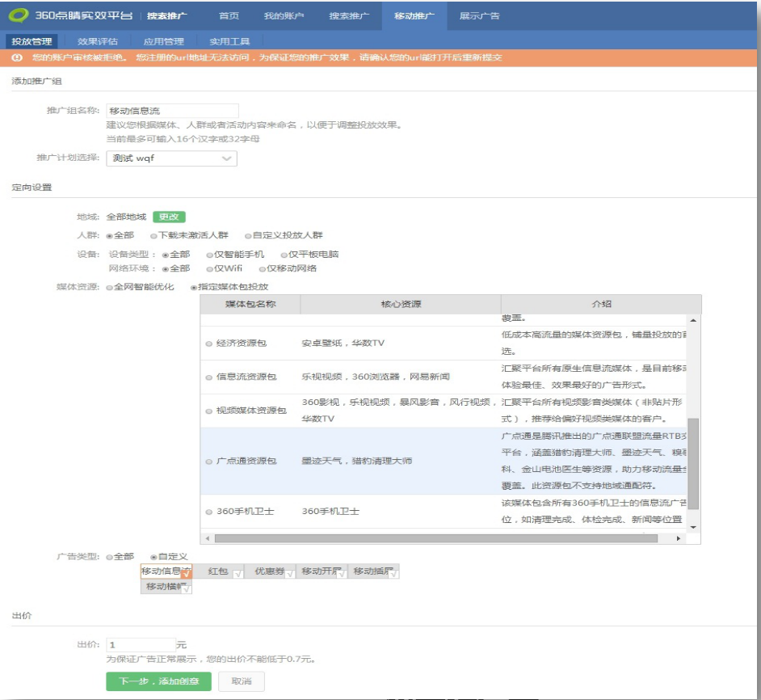Click 下一步，添加创意 button
Screen dimensions: 761x700
(x=158, y=681)
